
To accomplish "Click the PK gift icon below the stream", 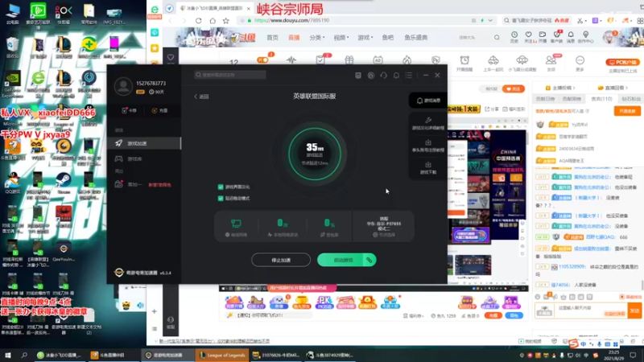I will (324, 302).
